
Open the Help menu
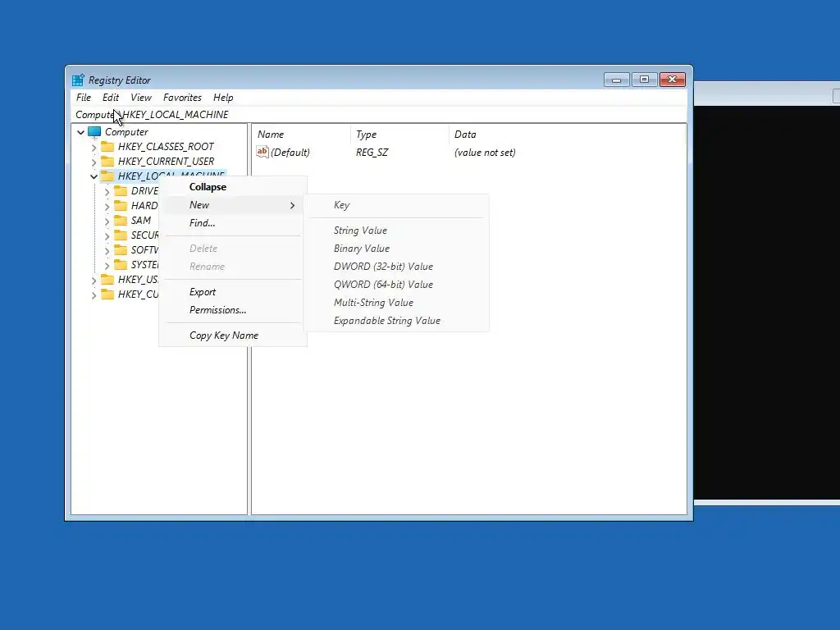point(223,98)
